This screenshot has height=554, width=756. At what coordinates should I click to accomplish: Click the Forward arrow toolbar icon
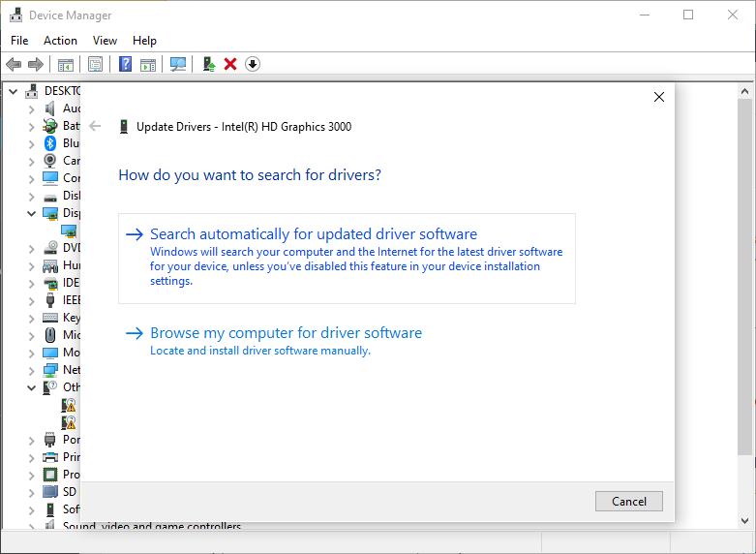[x=36, y=64]
